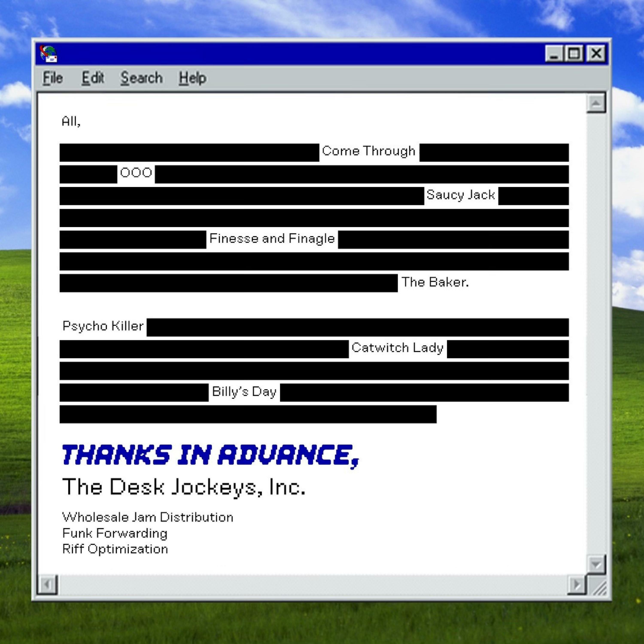The image size is (644, 644).
Task: Minimize the email window
Action: [x=554, y=53]
